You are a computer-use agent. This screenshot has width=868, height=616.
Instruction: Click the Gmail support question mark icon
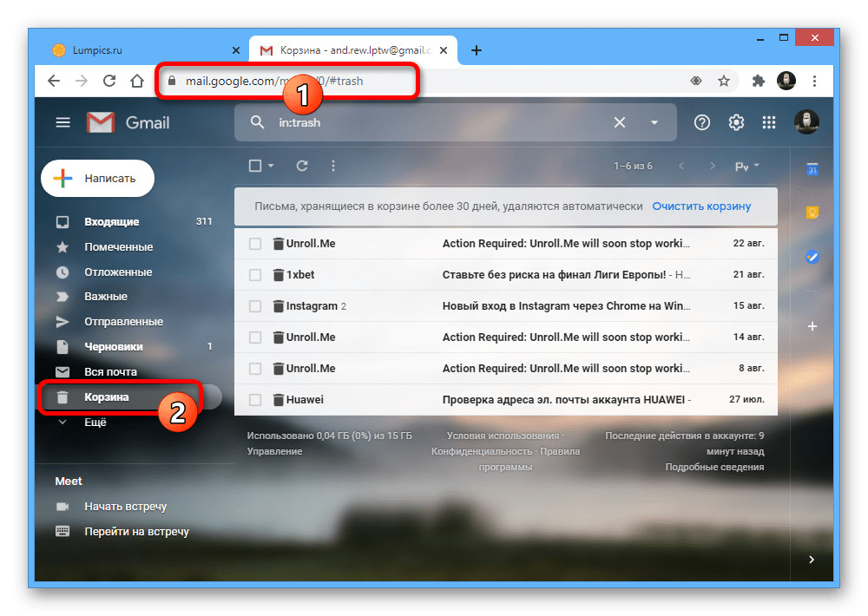pyautogui.click(x=701, y=122)
